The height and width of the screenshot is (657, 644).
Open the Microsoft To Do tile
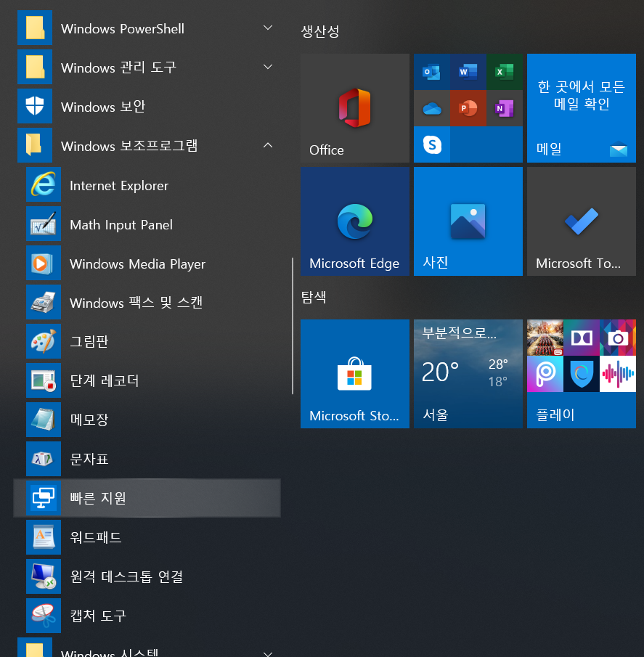(581, 221)
